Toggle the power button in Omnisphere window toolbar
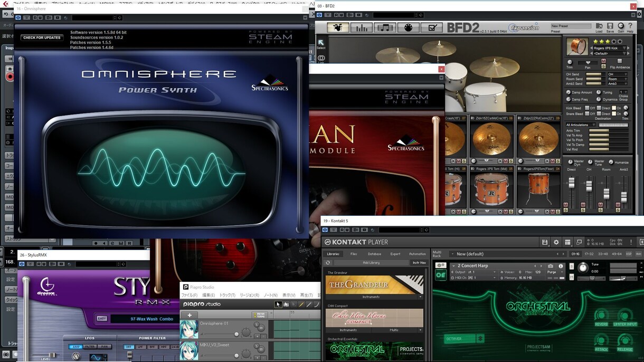The width and height of the screenshot is (644, 362). pyautogui.click(x=18, y=17)
